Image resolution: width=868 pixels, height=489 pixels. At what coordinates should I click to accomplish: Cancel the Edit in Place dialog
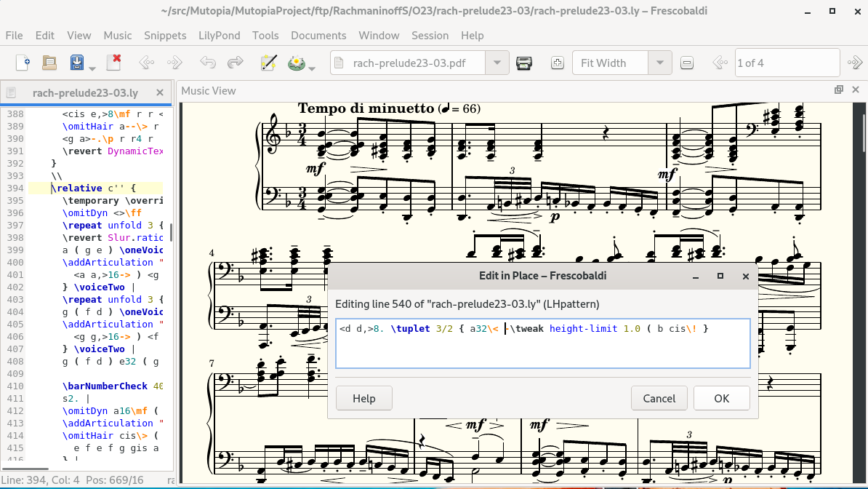coord(659,398)
